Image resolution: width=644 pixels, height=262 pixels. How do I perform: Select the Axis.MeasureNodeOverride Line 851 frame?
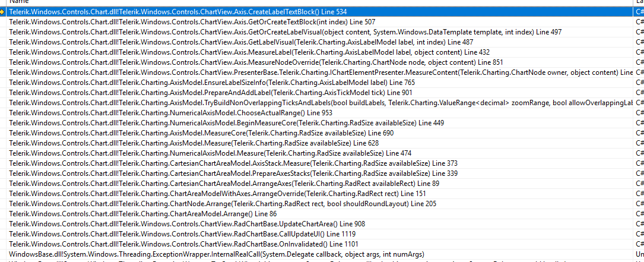pyautogui.click(x=321, y=62)
